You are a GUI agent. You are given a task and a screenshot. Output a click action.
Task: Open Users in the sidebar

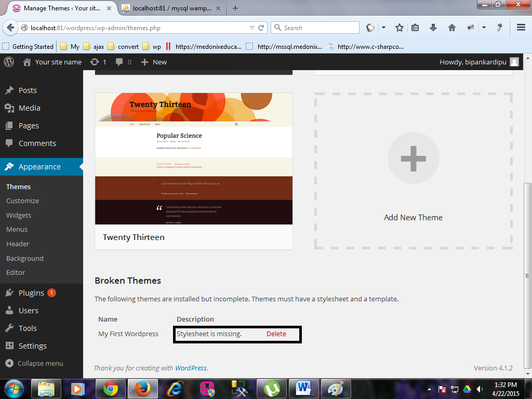tap(28, 311)
